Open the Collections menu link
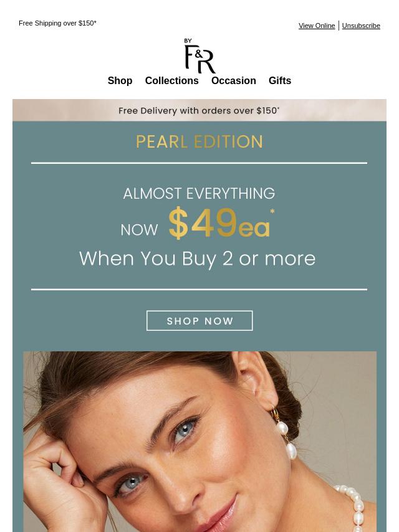The image size is (399, 532). (x=172, y=81)
